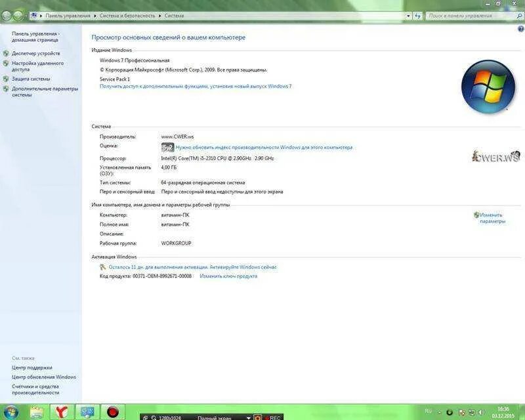
Task: Click shield icon beside 'Диспетчер устройств'
Action: (x=6, y=53)
